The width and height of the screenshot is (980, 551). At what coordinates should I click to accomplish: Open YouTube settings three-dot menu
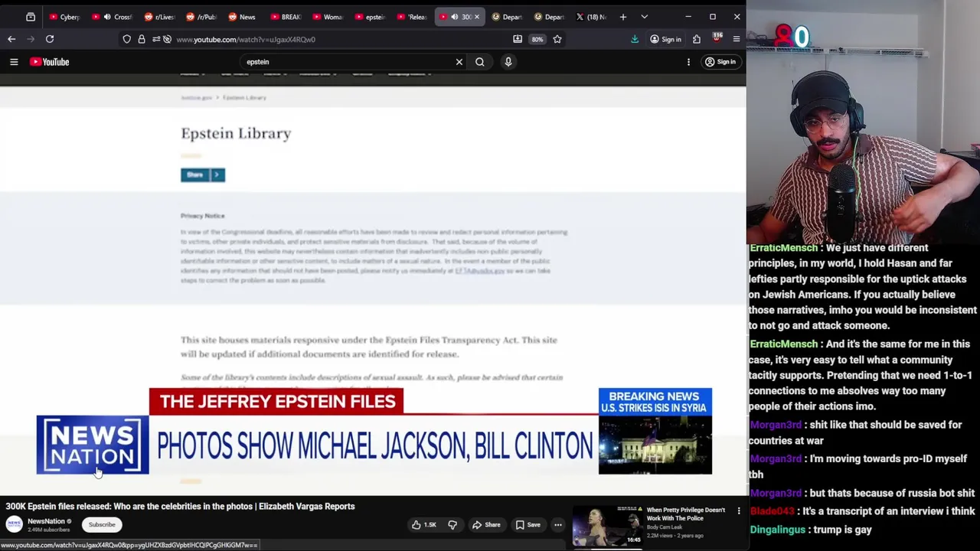[x=688, y=62]
